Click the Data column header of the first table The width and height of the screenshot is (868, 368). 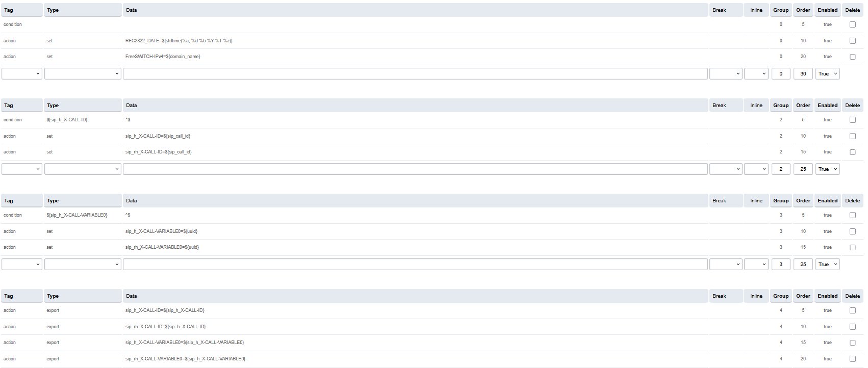132,10
